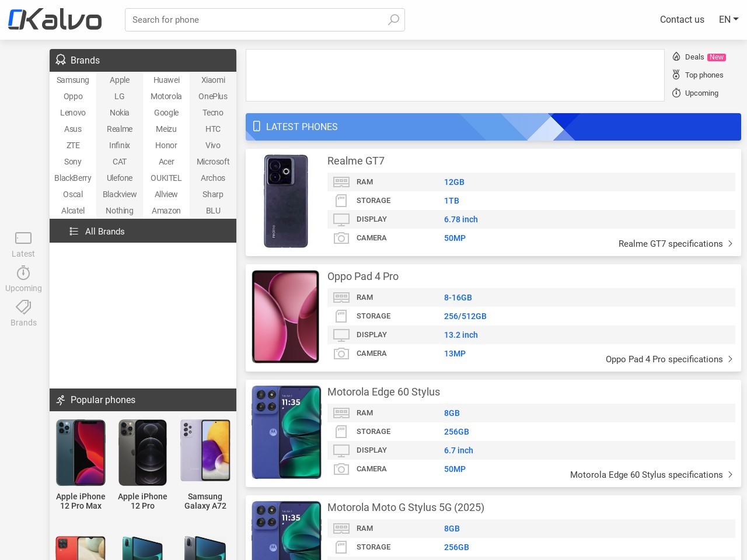Image resolution: width=747 pixels, height=560 pixels.
Task: Open Samsung Galaxy A72 thumbnail
Action: click(x=205, y=450)
